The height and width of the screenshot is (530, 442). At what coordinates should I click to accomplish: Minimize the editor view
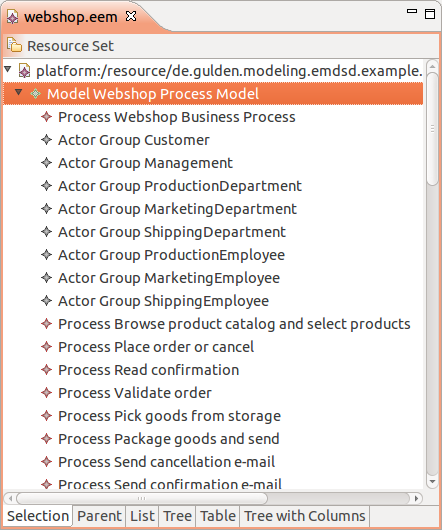pos(412,11)
